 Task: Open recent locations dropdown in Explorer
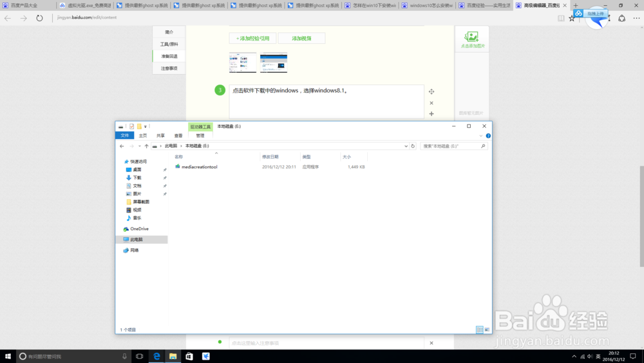(x=140, y=146)
